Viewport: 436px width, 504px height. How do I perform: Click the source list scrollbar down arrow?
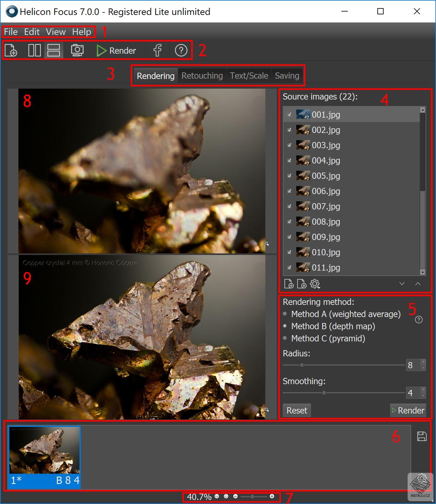pyautogui.click(x=423, y=272)
